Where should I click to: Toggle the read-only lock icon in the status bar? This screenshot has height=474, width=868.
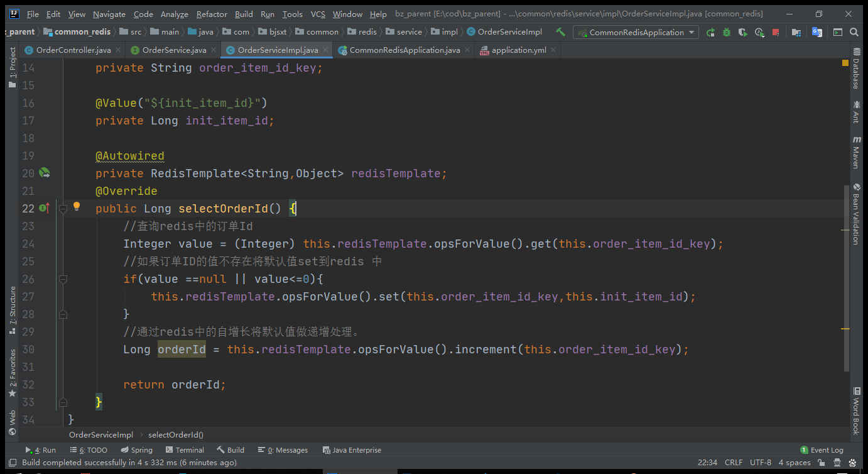click(822, 463)
